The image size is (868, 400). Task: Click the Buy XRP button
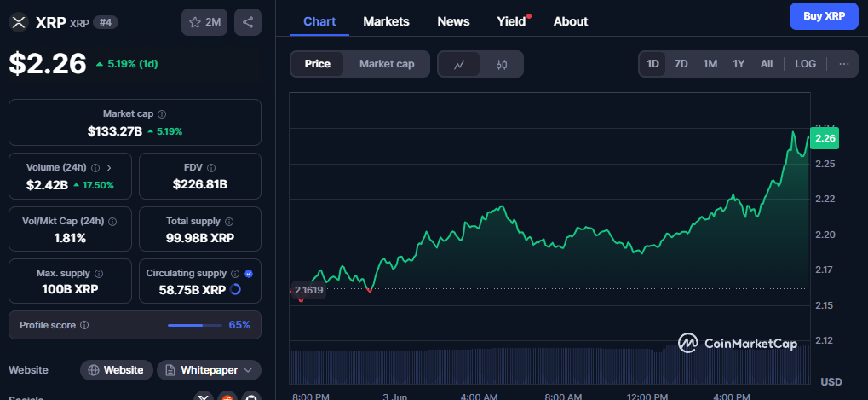coord(824,16)
